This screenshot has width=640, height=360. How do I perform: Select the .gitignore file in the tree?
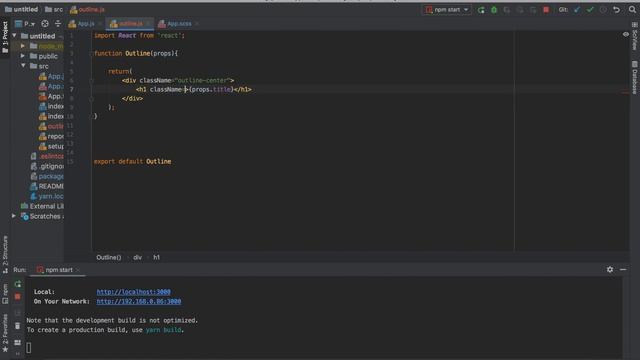click(47, 166)
